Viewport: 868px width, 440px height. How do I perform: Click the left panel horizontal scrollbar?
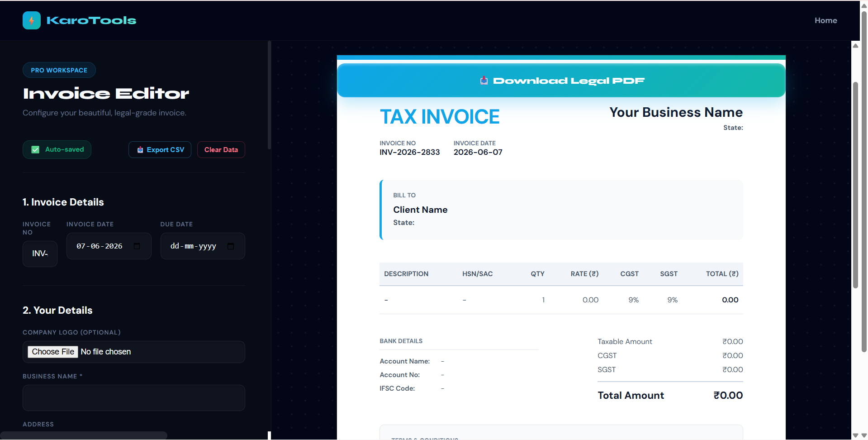click(x=84, y=435)
